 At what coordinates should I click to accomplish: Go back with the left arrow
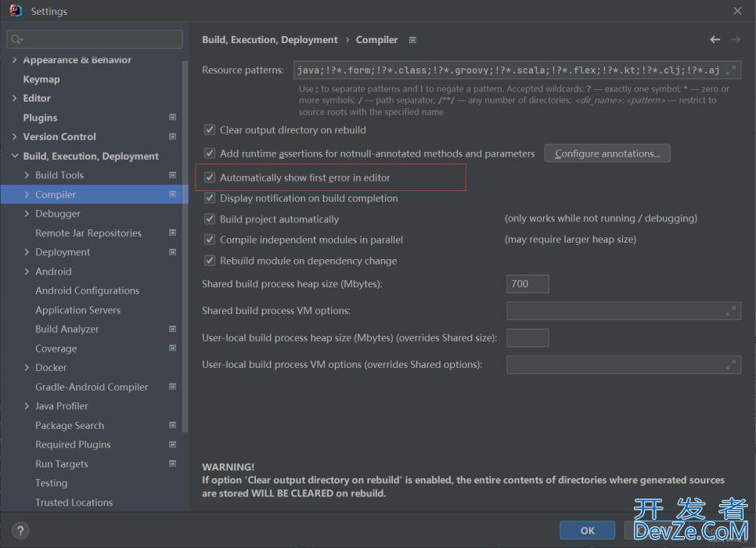[x=715, y=40]
